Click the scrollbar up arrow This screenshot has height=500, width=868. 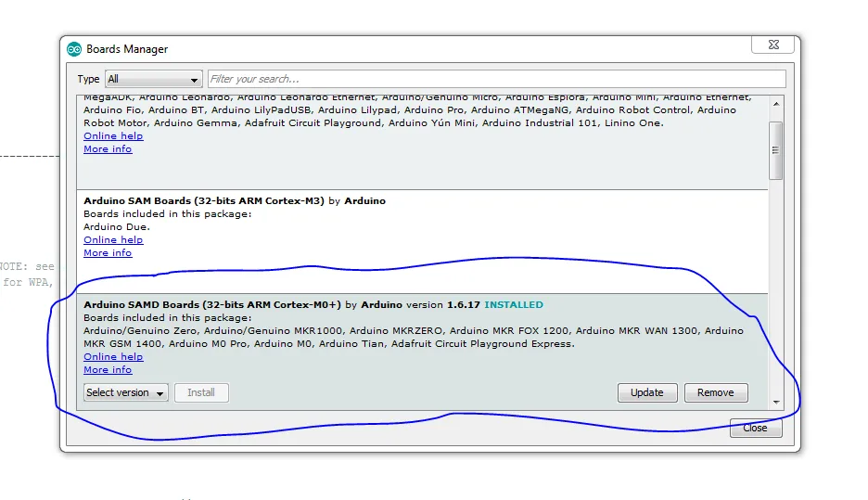click(776, 104)
